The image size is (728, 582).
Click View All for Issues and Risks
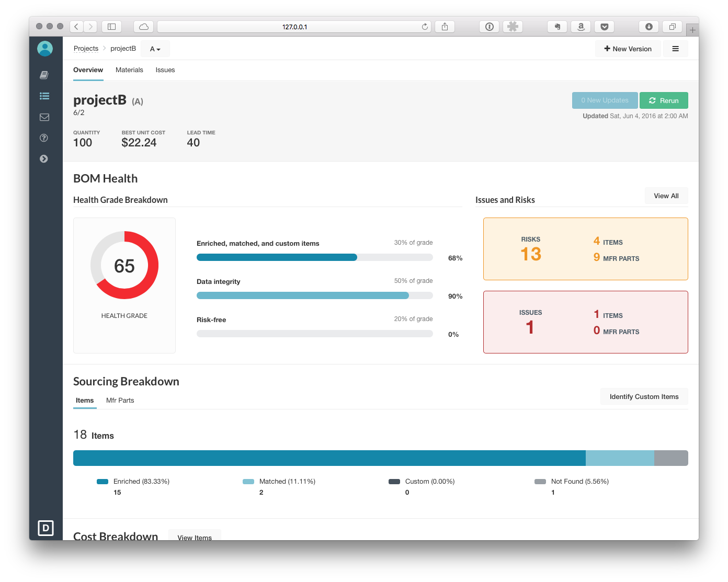[x=666, y=196]
